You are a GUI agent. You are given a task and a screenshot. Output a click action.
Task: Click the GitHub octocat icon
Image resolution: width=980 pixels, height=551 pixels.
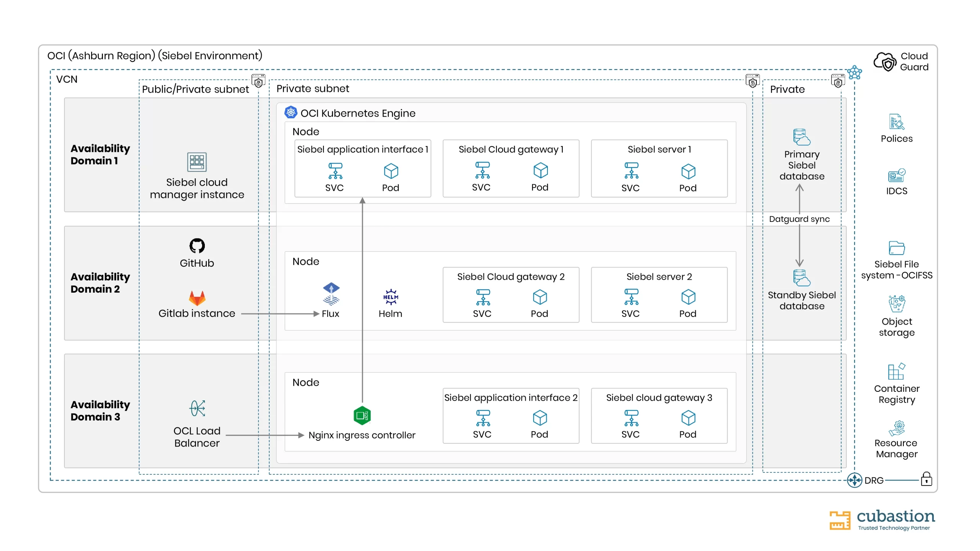197,246
